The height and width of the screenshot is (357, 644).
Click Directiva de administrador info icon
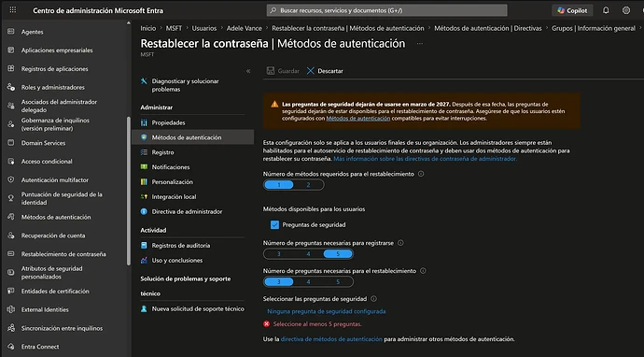coord(144,211)
